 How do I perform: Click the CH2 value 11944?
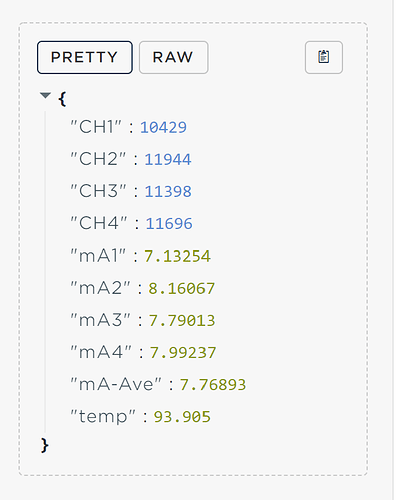click(x=168, y=160)
